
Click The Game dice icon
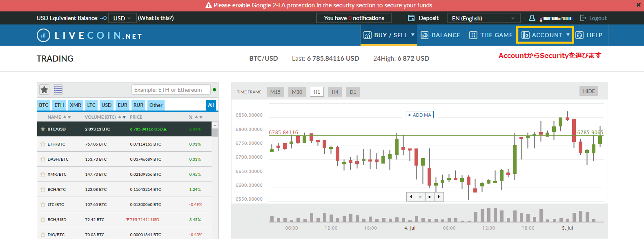473,35
